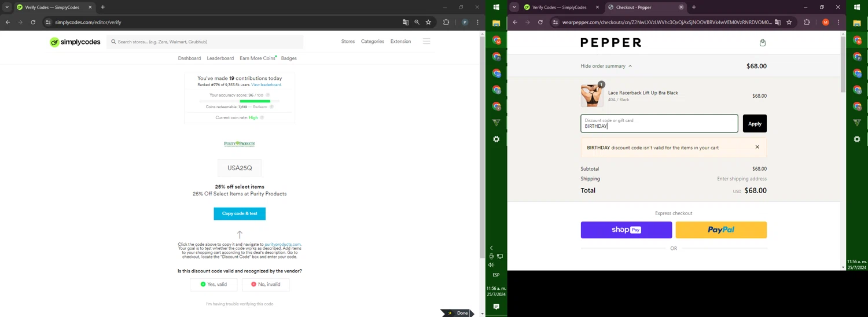Screen dimensions: 868x317
Task: Open Pepper shopping bag cart icon
Action: (762, 42)
